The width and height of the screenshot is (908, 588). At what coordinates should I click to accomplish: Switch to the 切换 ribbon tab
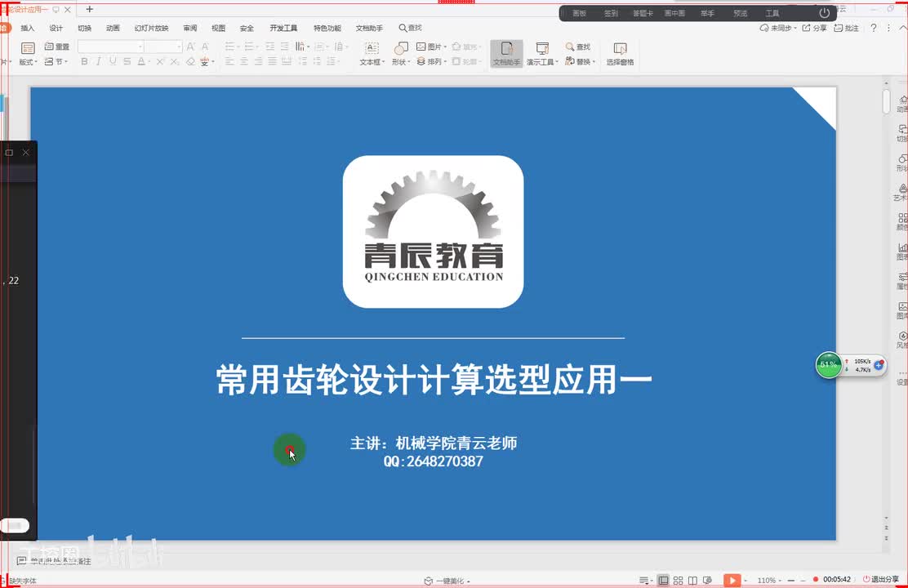(85, 28)
